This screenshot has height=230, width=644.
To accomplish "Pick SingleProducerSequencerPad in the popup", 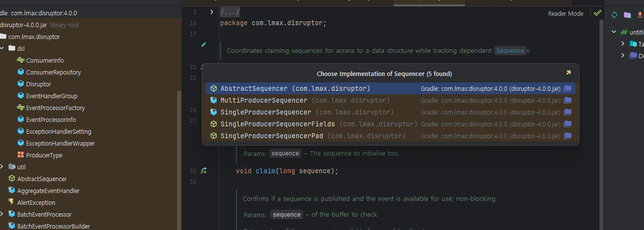I will pos(390,136).
